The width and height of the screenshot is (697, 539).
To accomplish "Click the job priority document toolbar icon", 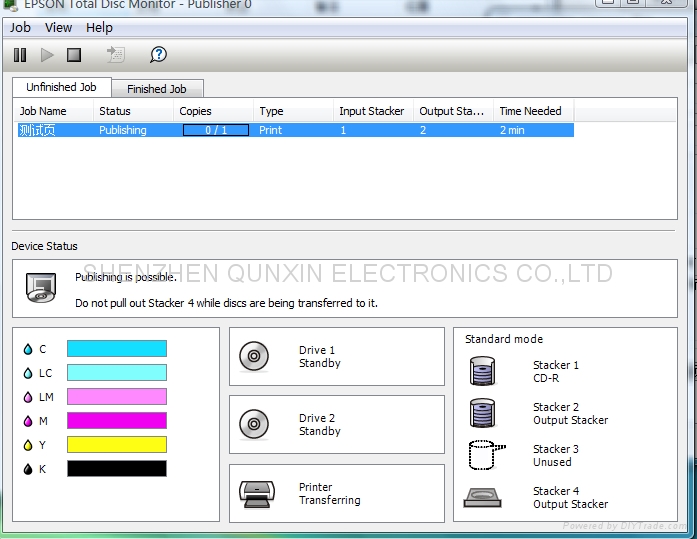I will [x=116, y=55].
